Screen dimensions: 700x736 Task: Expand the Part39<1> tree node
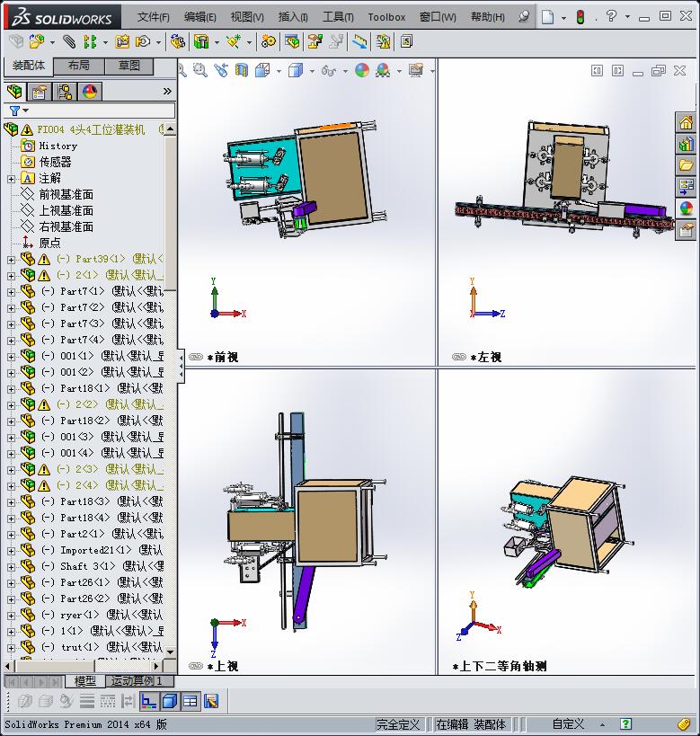pyautogui.click(x=12, y=260)
